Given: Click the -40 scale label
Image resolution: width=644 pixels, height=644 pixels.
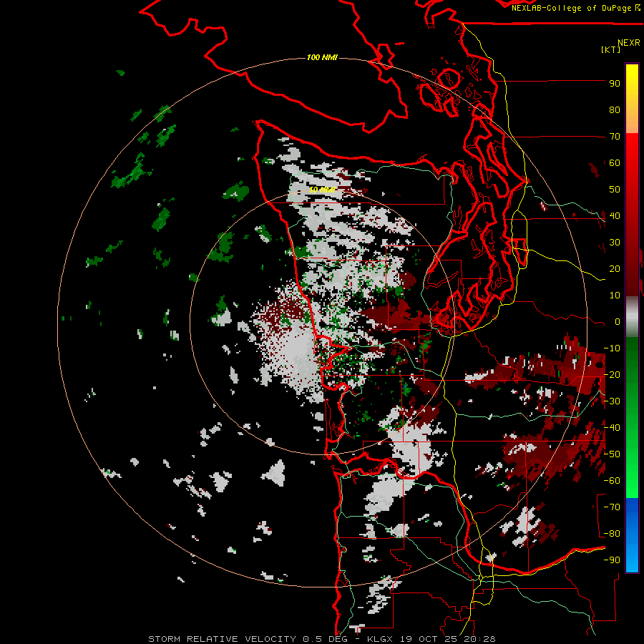Looking at the screenshot, I should click(x=612, y=428).
